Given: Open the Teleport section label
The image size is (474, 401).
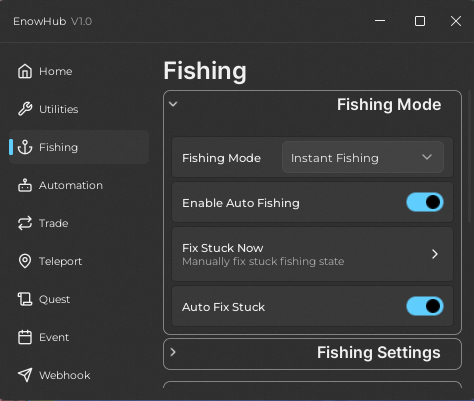Looking at the screenshot, I should pos(60,261).
